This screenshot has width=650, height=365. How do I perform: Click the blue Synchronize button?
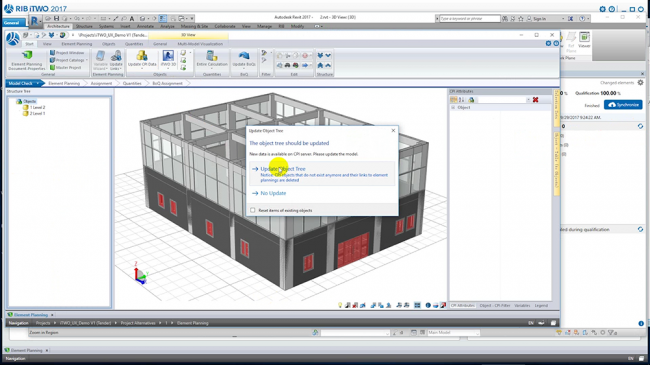pos(623,105)
